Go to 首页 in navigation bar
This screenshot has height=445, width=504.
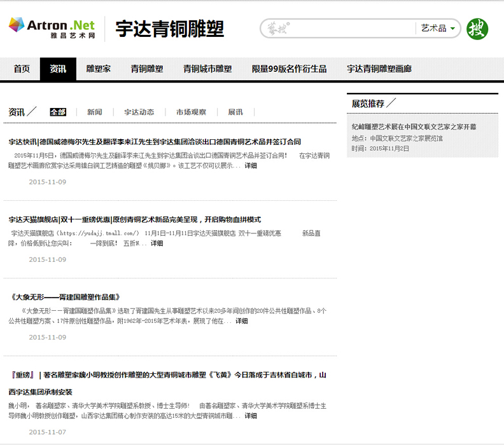coord(22,69)
